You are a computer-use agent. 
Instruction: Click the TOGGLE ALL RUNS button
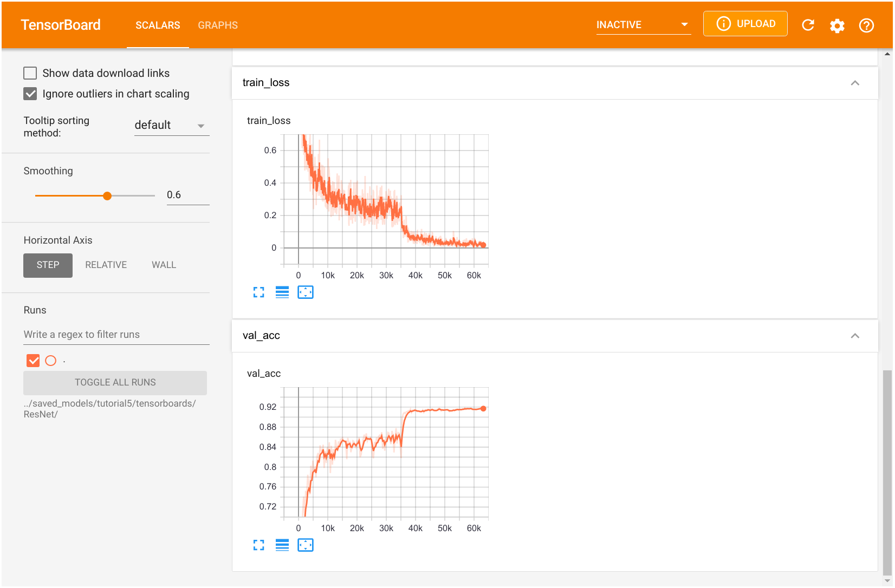point(115,382)
